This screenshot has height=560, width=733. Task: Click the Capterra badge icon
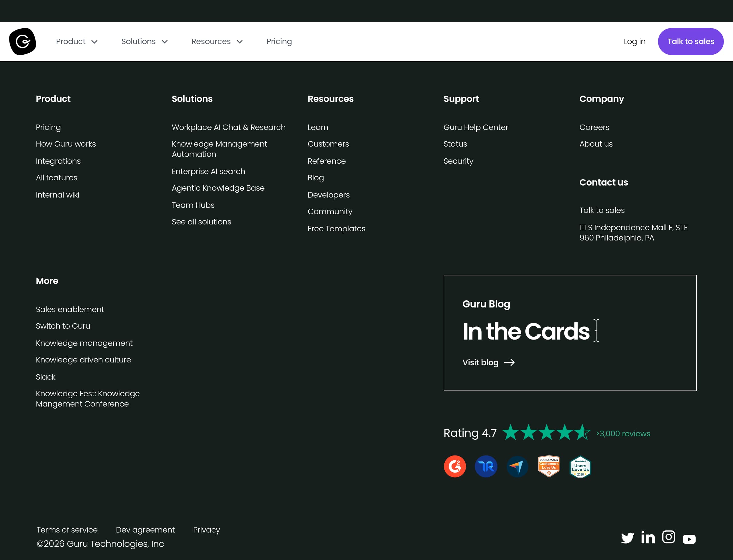[x=517, y=466]
